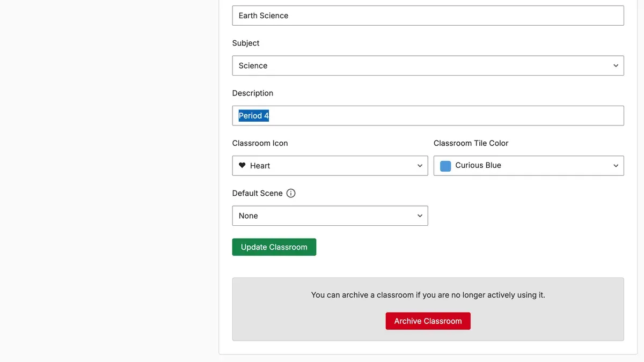
Task: Click the heart icon in Classroom Icon field
Action: tap(242, 166)
